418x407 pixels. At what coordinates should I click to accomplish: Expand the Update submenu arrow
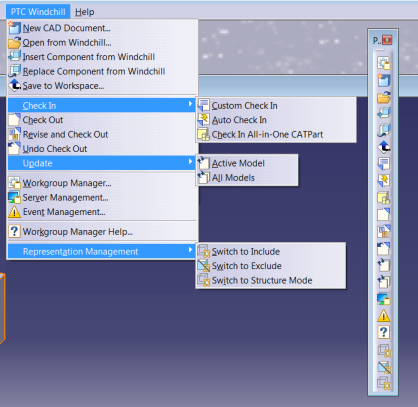click(190, 162)
